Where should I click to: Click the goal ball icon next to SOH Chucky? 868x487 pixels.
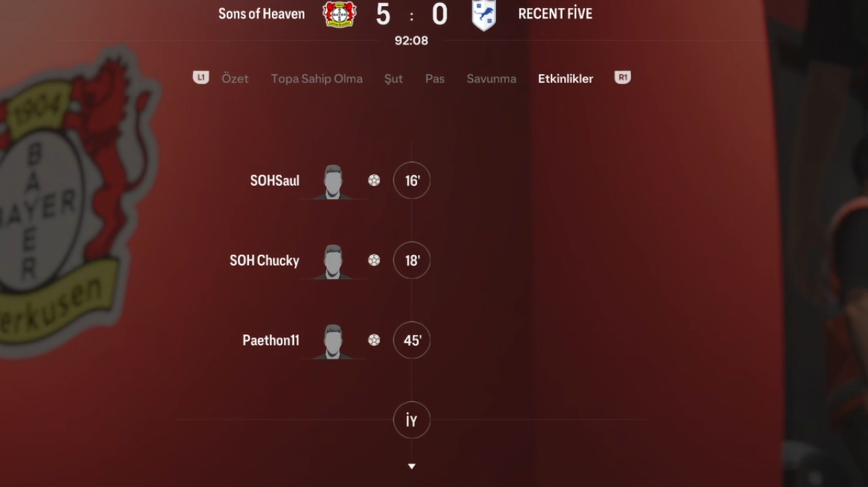pos(374,260)
